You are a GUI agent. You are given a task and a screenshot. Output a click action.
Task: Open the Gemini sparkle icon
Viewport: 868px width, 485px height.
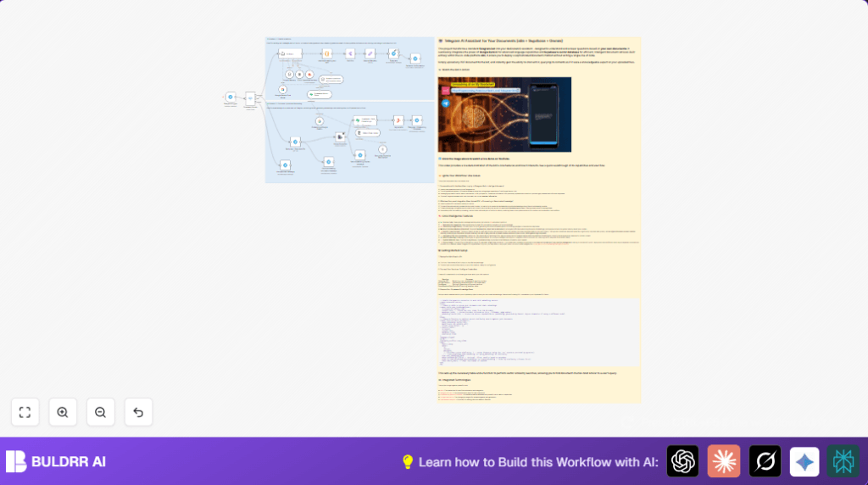pyautogui.click(x=804, y=461)
